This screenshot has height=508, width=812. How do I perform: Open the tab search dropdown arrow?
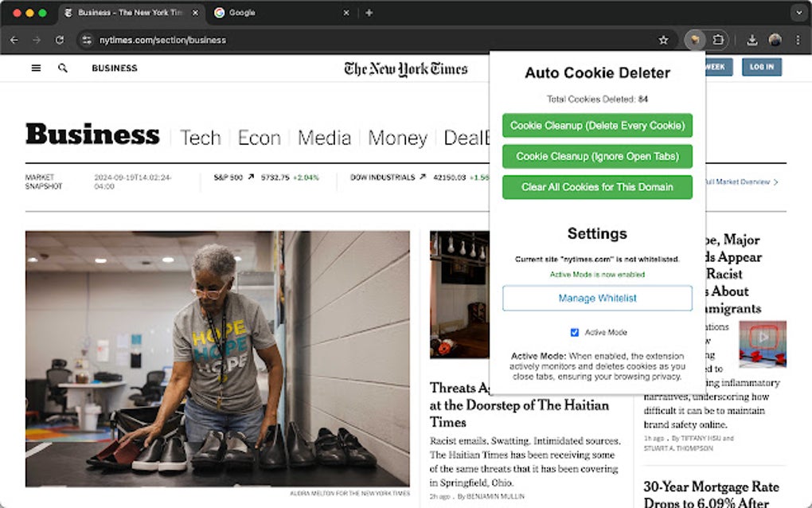(x=798, y=13)
